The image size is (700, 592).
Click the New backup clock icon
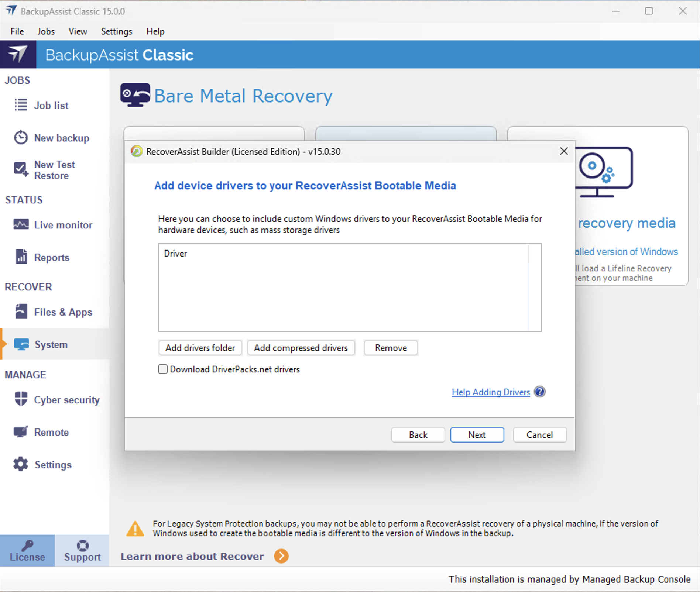[21, 137]
